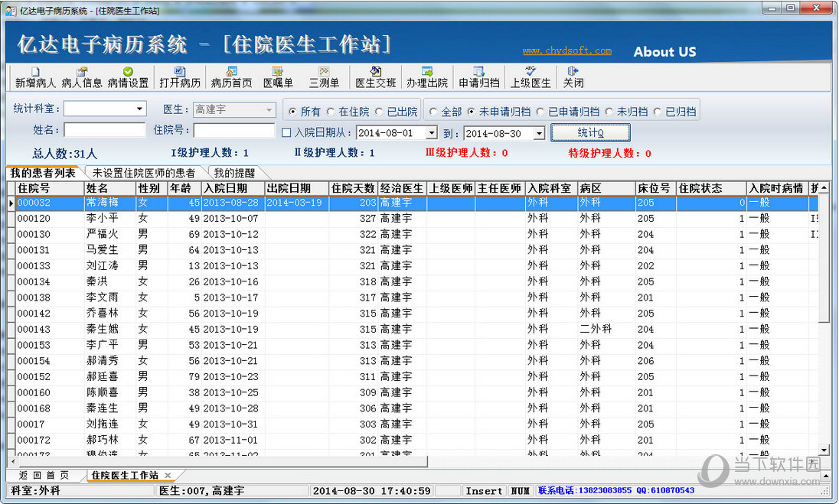Sort by 入院日期 column header
839x504 pixels.
click(x=233, y=188)
